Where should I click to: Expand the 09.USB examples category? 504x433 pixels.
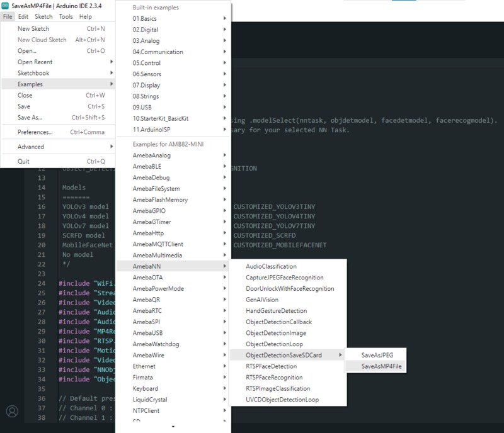tap(173, 107)
